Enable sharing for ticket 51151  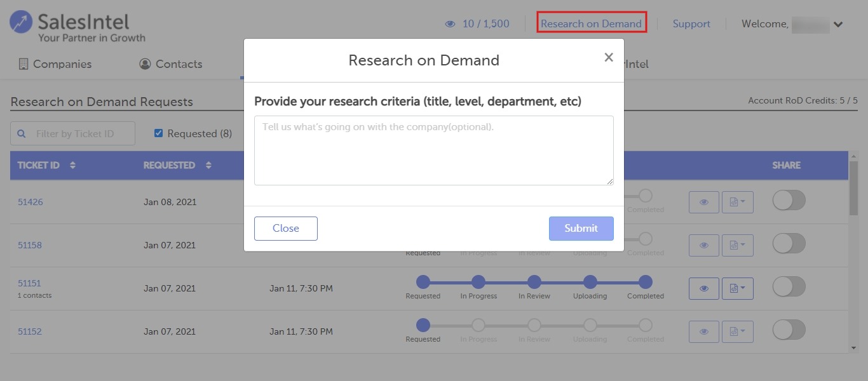[x=789, y=287]
